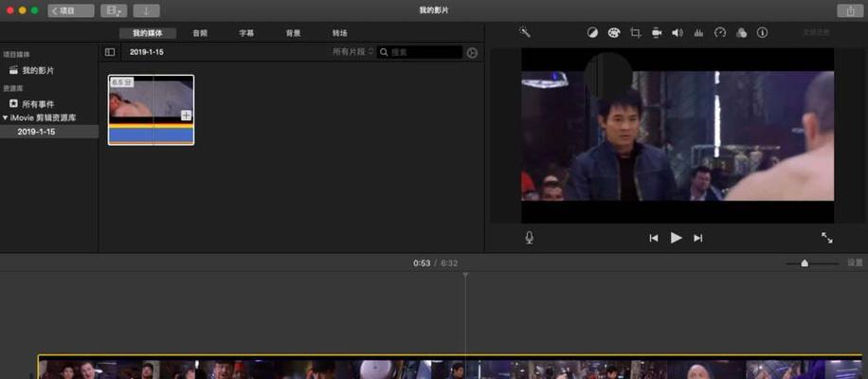Screen dimensions: 868x379
Task: Click the magnifier icon in search box
Action: point(384,52)
